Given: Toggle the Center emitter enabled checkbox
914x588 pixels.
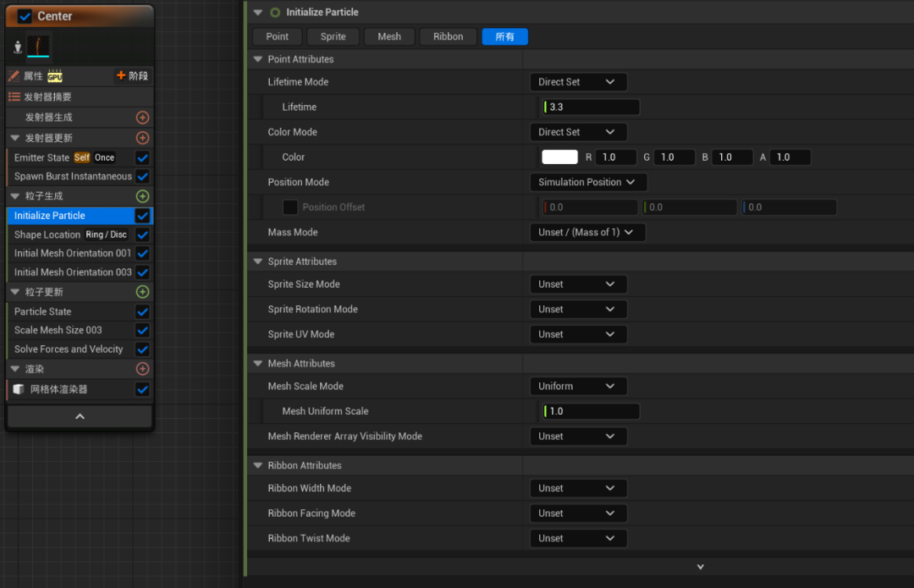Looking at the screenshot, I should click(x=25, y=16).
